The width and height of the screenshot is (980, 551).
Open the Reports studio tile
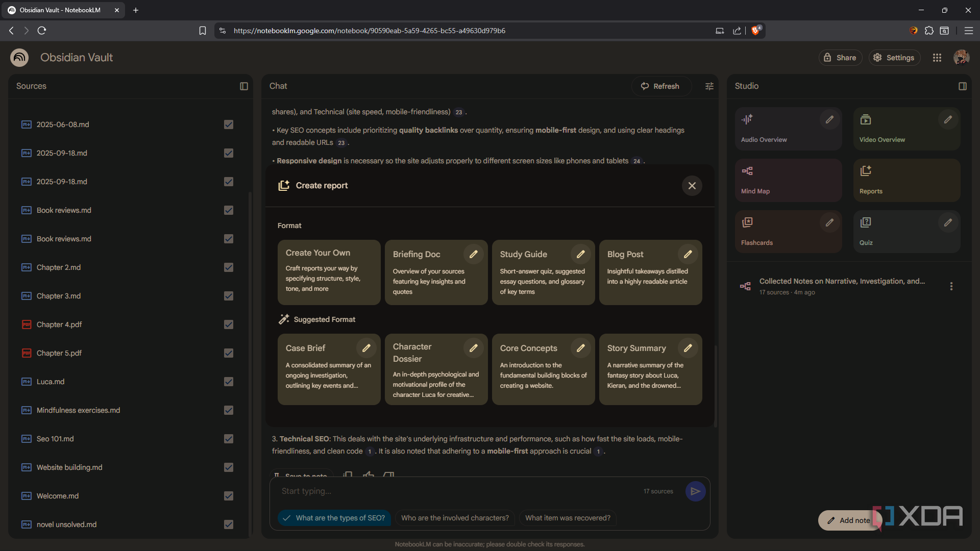(906, 180)
